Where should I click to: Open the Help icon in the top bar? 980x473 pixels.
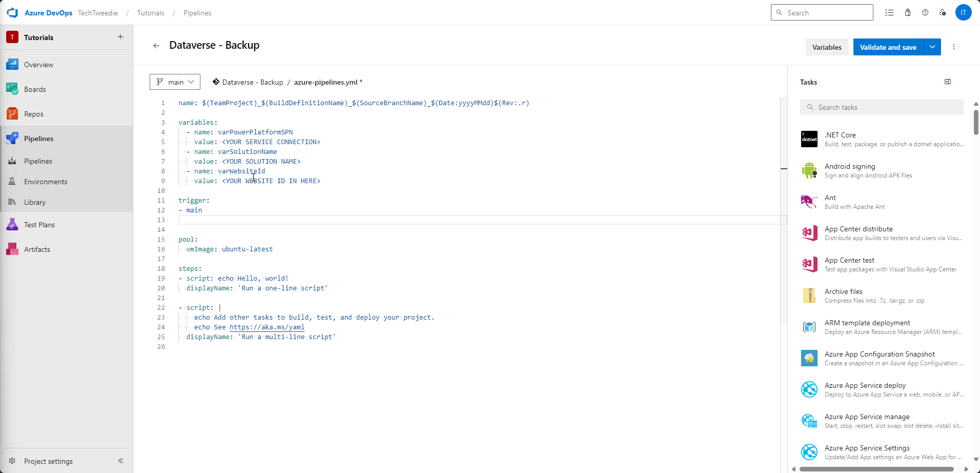(925, 12)
